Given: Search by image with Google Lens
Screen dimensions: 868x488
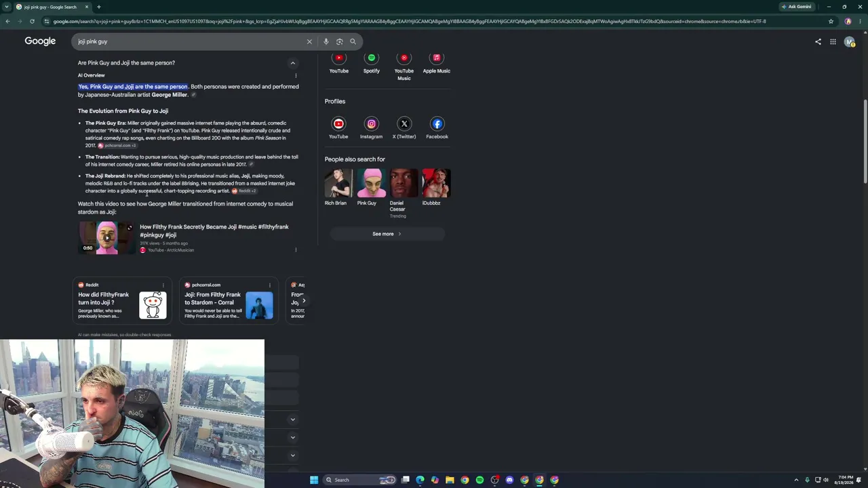Looking at the screenshot, I should [x=340, y=41].
